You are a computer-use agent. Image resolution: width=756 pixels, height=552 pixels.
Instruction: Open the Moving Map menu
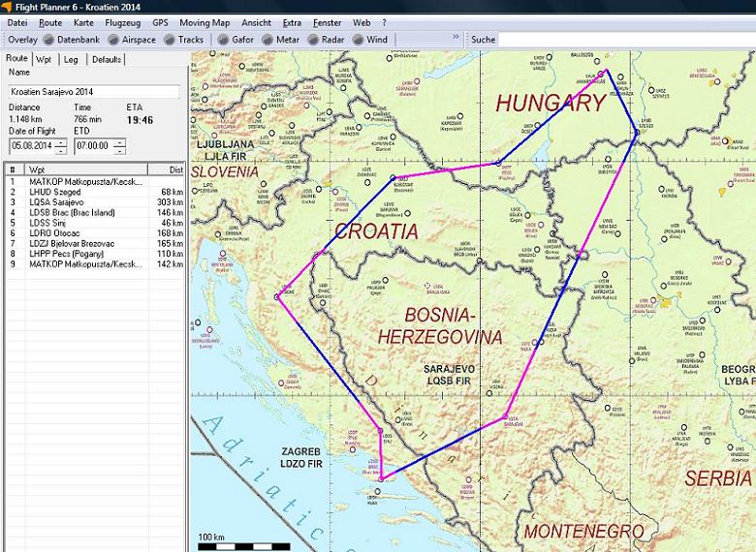[x=205, y=21]
